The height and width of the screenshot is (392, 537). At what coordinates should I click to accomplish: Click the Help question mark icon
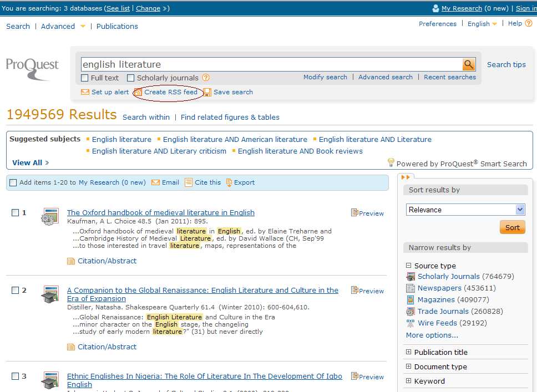[529, 23]
